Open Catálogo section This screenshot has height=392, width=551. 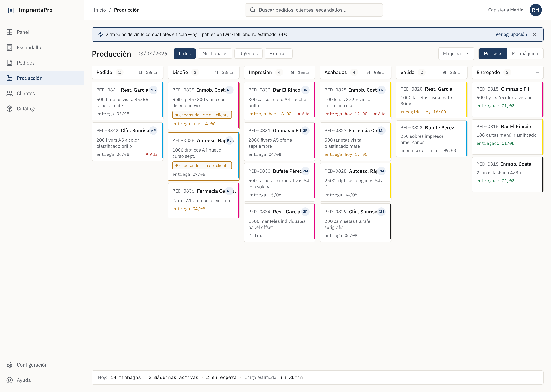tap(42, 109)
